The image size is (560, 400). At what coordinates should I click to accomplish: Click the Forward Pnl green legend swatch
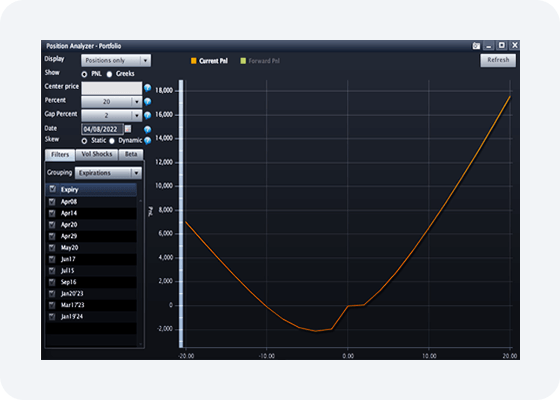point(243,61)
